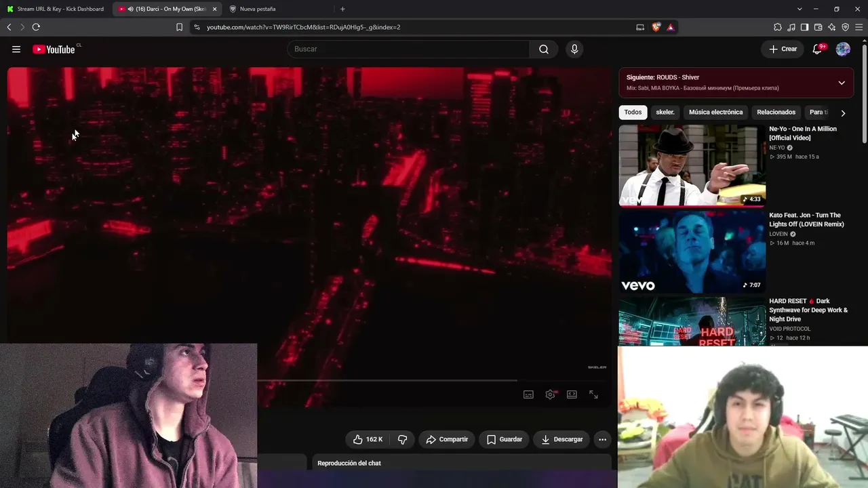This screenshot has width=868, height=488.
Task: Switch the player to theater mode
Action: [572, 394]
